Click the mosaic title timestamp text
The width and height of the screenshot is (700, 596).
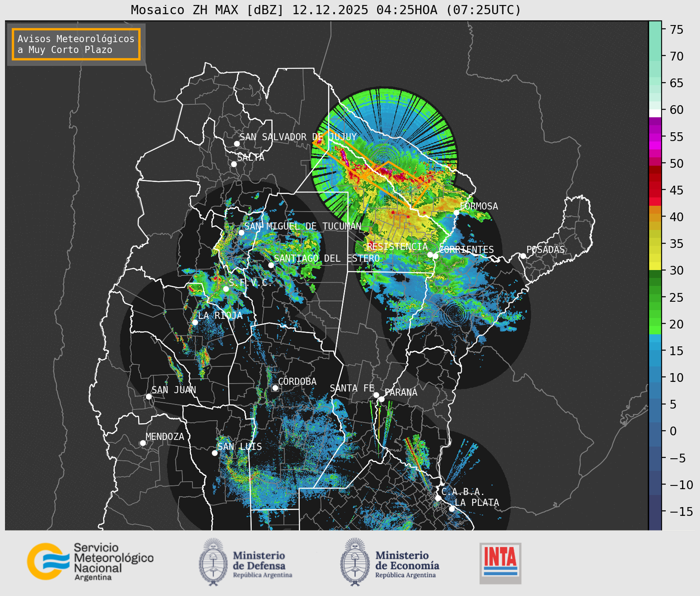(407, 10)
